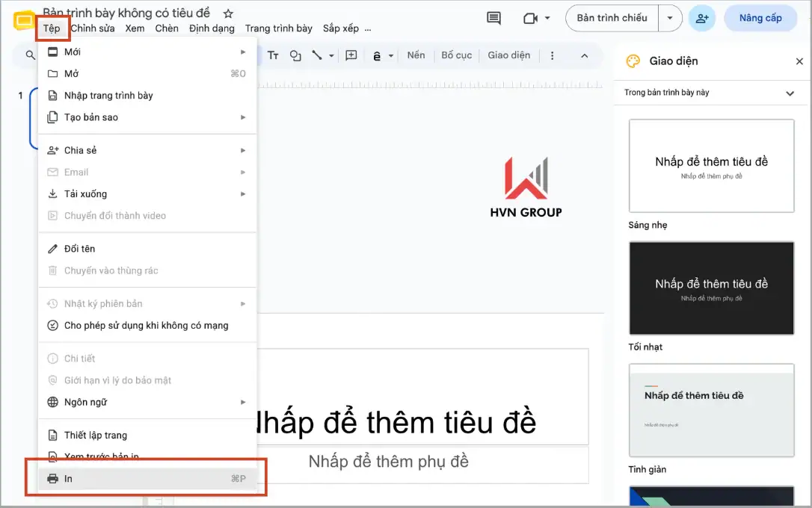
Task: Click the Nâng cấp button
Action: 760,18
